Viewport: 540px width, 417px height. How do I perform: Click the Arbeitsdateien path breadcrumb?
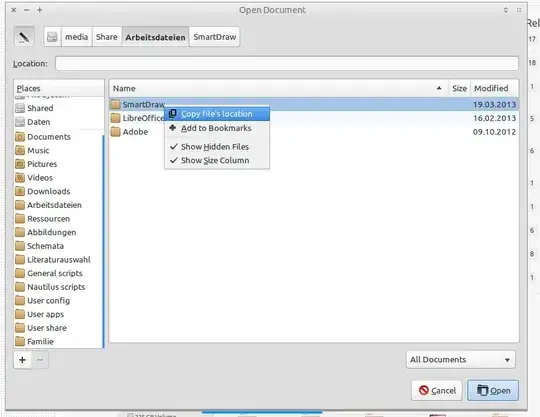(155, 37)
